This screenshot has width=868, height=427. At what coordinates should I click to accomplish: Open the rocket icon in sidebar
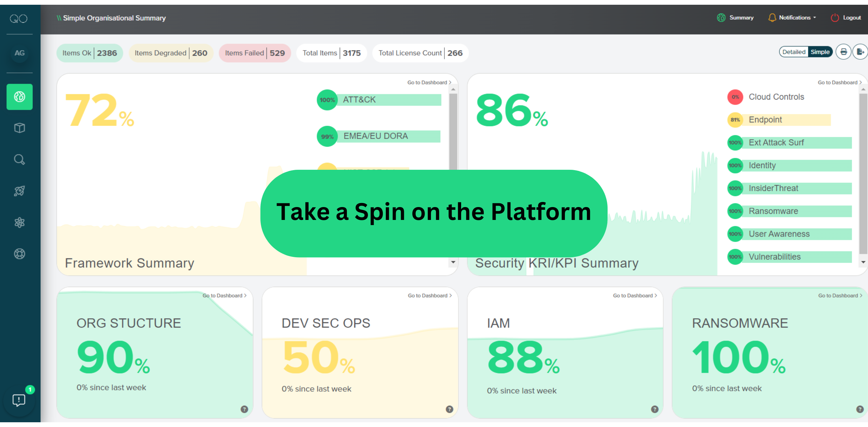pos(19,191)
